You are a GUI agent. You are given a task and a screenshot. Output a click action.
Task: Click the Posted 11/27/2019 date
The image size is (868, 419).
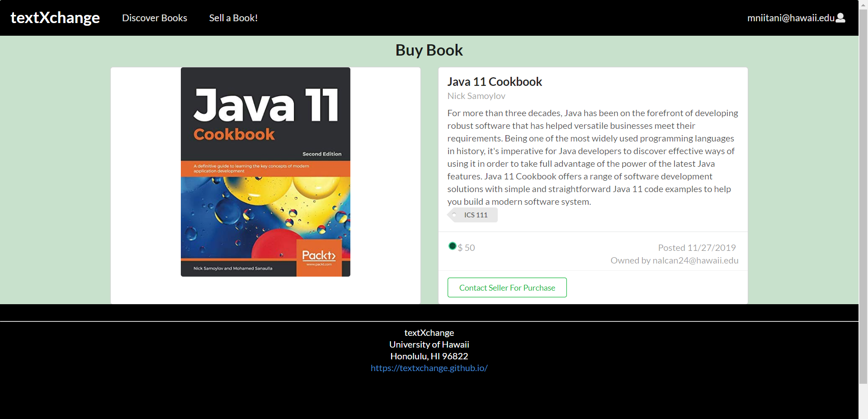(697, 248)
